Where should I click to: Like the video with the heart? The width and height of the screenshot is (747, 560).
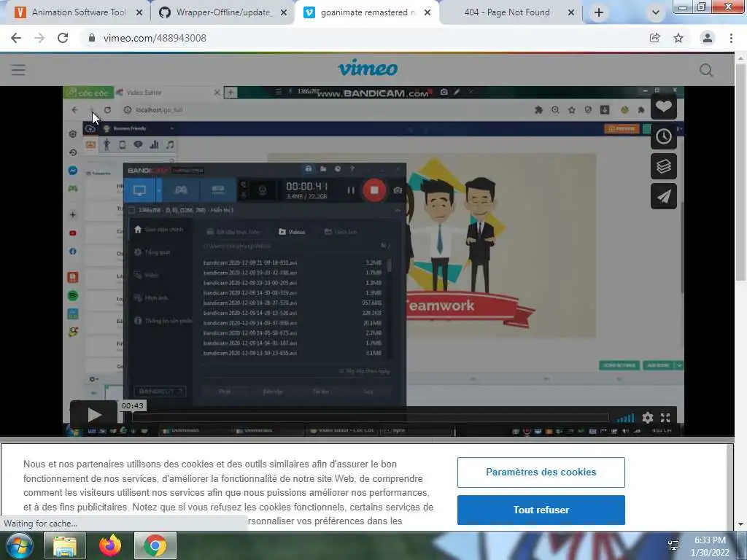[664, 106]
